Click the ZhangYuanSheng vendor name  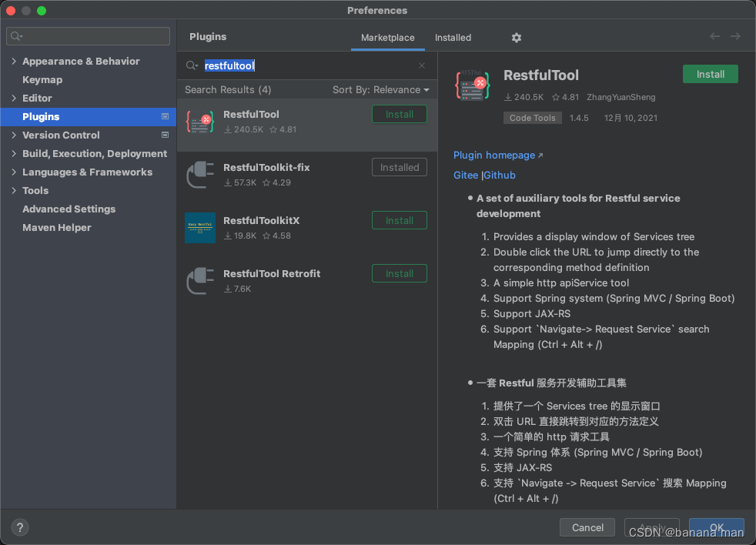click(x=621, y=97)
